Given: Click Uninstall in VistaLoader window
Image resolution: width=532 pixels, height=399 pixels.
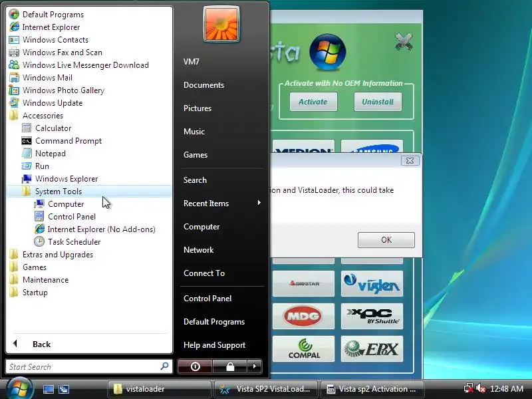Looking at the screenshot, I should click(x=378, y=102).
